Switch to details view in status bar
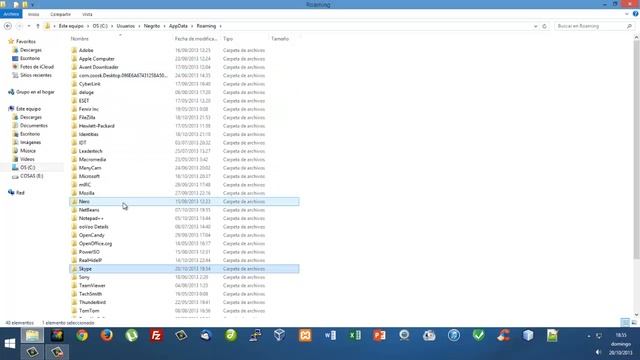Viewport: 640px width, 360px height. (x=625, y=323)
